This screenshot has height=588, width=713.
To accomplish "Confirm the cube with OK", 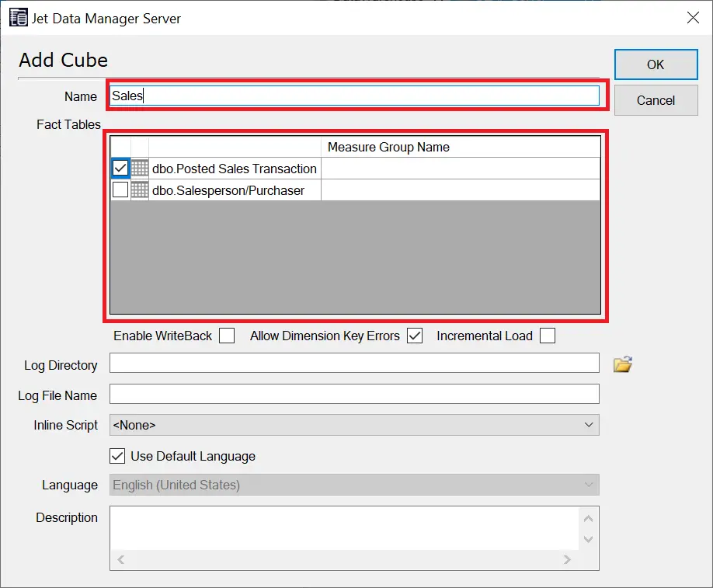I will 656,64.
